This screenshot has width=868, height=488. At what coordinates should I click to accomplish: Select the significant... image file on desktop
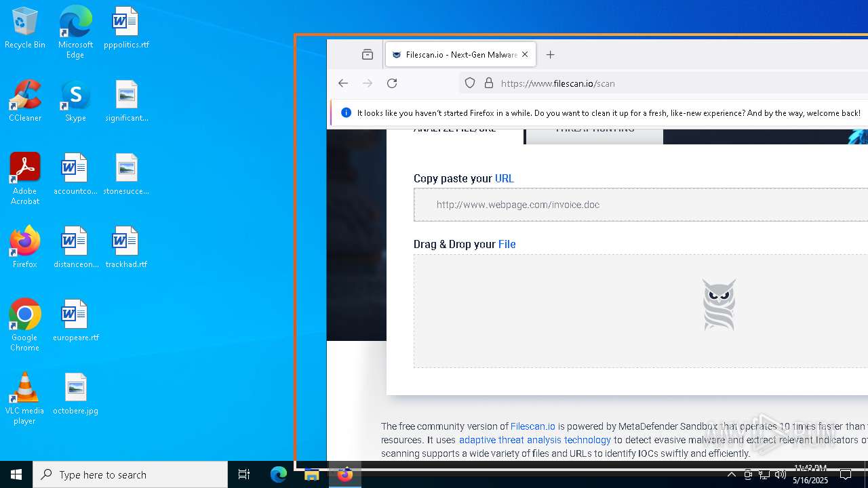coord(126,102)
